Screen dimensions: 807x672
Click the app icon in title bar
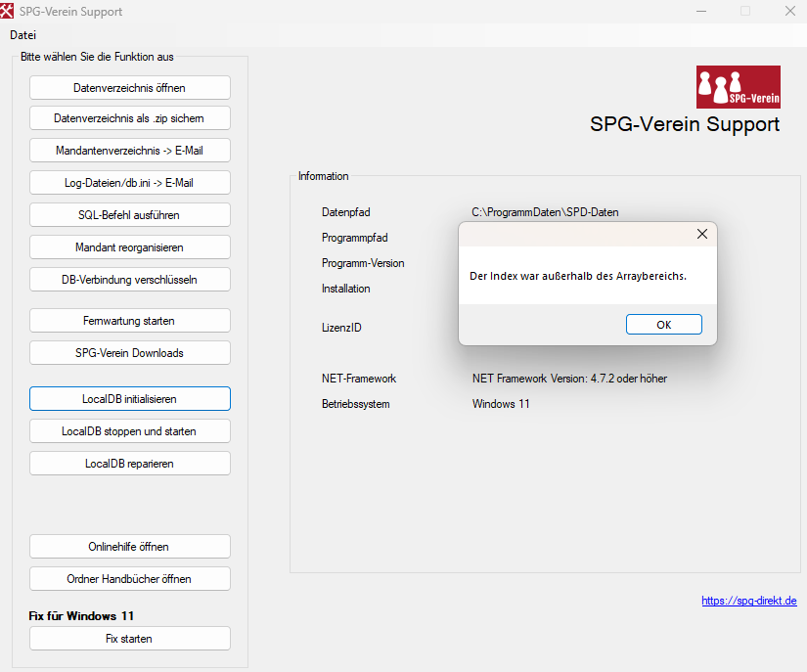[7, 11]
